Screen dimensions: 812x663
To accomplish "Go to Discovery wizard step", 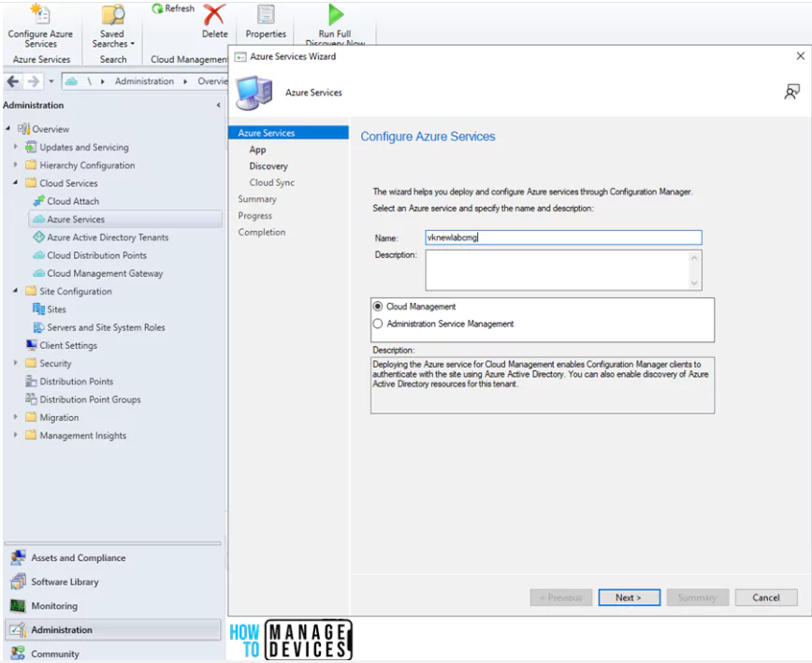I will (268, 166).
